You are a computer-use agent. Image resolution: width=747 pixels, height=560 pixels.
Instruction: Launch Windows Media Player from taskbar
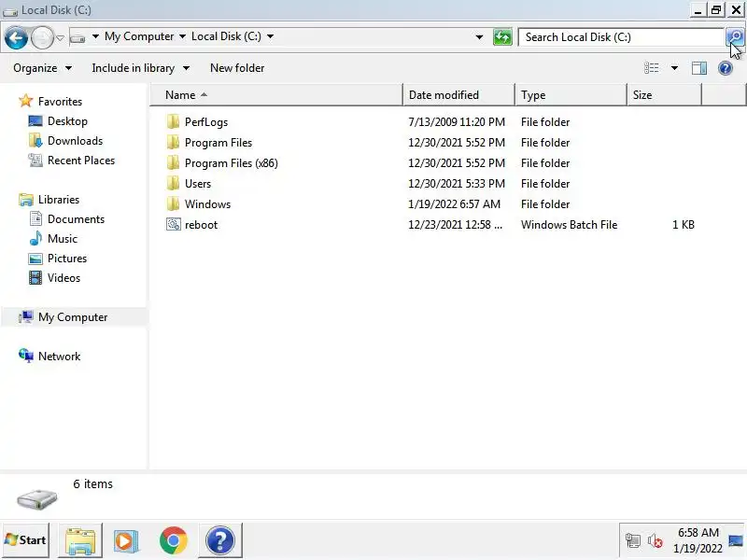coord(126,540)
